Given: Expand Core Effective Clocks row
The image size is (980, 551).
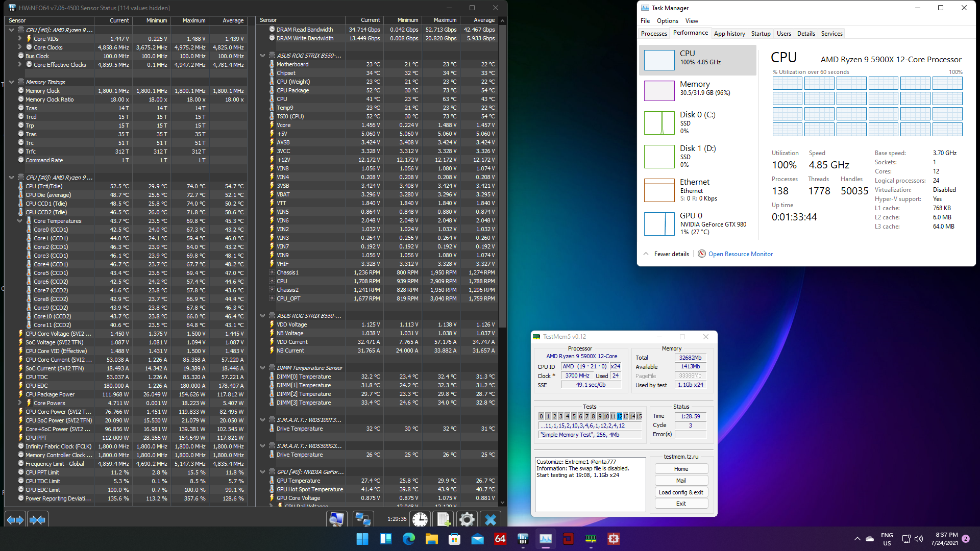Looking at the screenshot, I should [x=19, y=65].
